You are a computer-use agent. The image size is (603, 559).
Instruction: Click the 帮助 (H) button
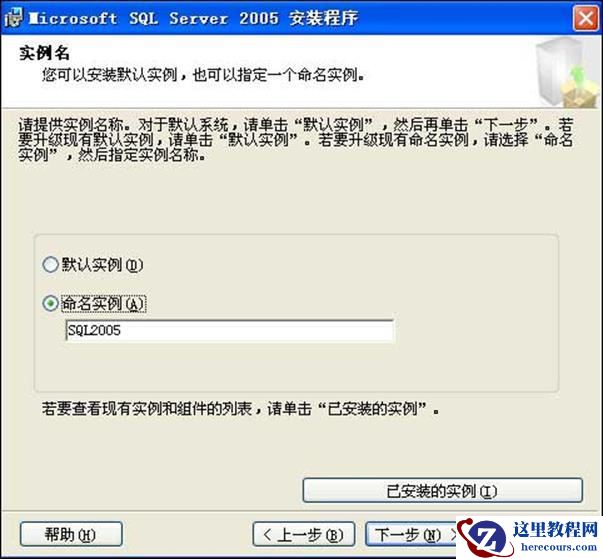(71, 534)
